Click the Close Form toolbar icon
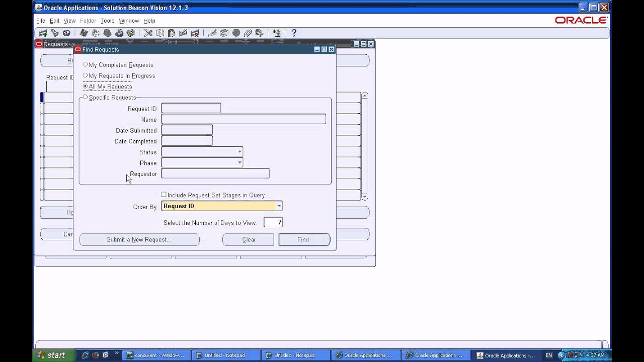This screenshot has width=644, height=362. (x=131, y=33)
